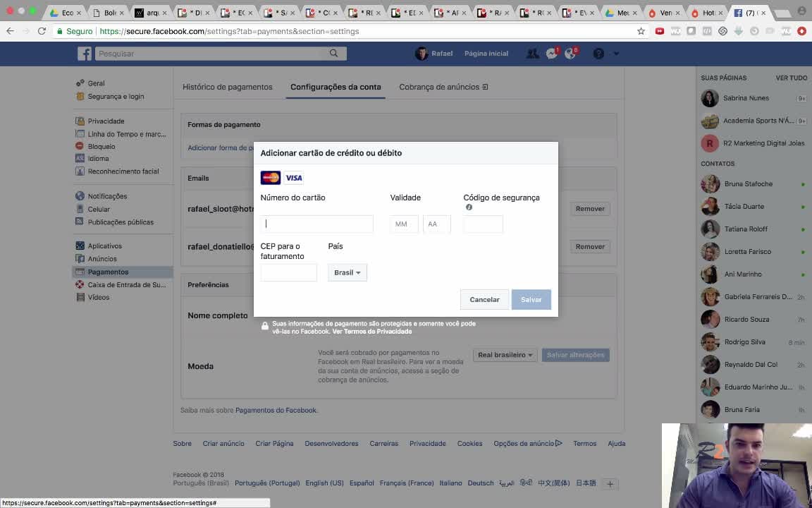Reload the page
The height and width of the screenshot is (508, 812).
(x=42, y=31)
